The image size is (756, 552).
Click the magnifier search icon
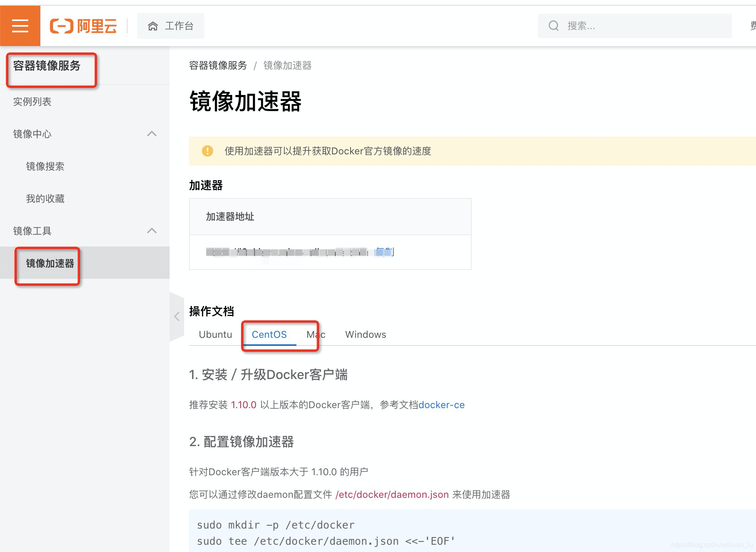554,26
